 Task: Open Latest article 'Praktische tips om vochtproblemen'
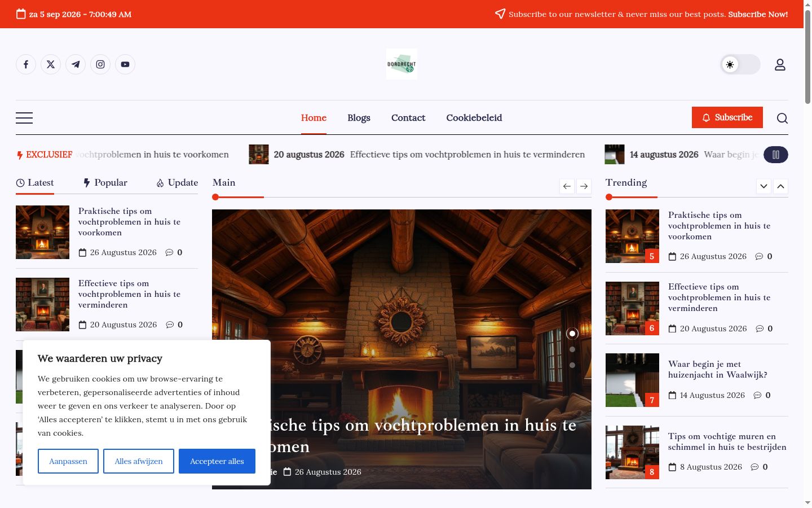[x=129, y=222]
